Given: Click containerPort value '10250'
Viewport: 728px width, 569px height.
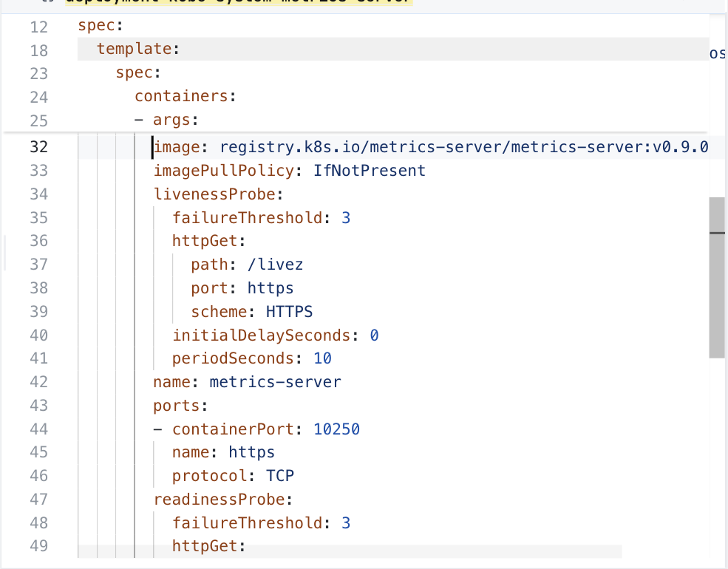Looking at the screenshot, I should click(336, 429).
